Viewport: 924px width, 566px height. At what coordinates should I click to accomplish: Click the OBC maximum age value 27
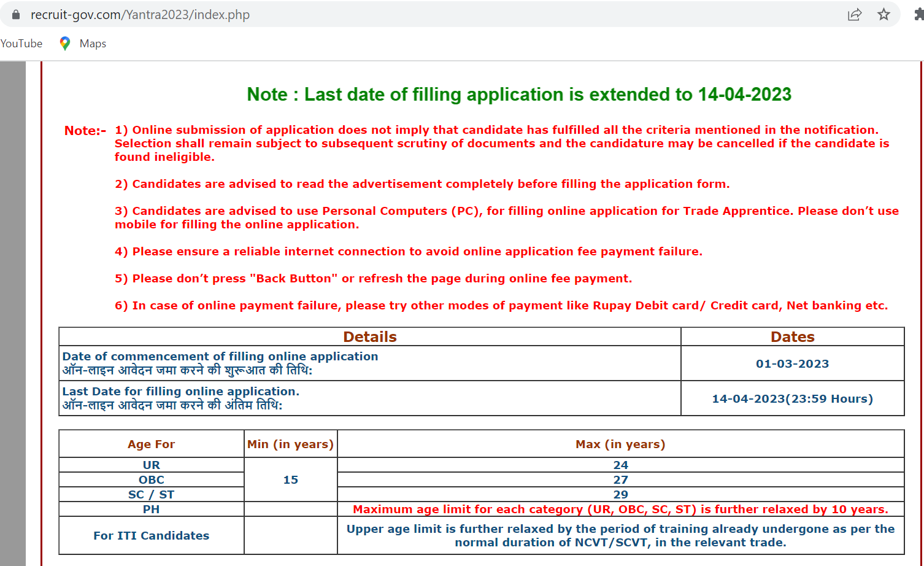point(620,479)
